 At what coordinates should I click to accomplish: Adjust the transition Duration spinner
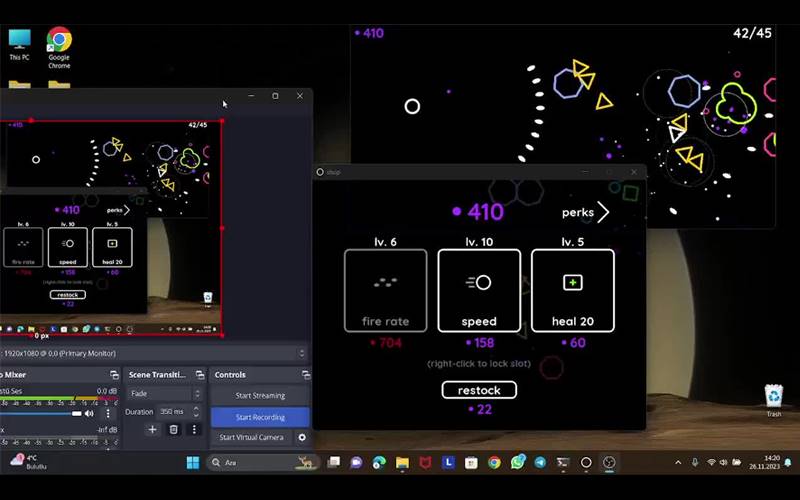coord(198,411)
